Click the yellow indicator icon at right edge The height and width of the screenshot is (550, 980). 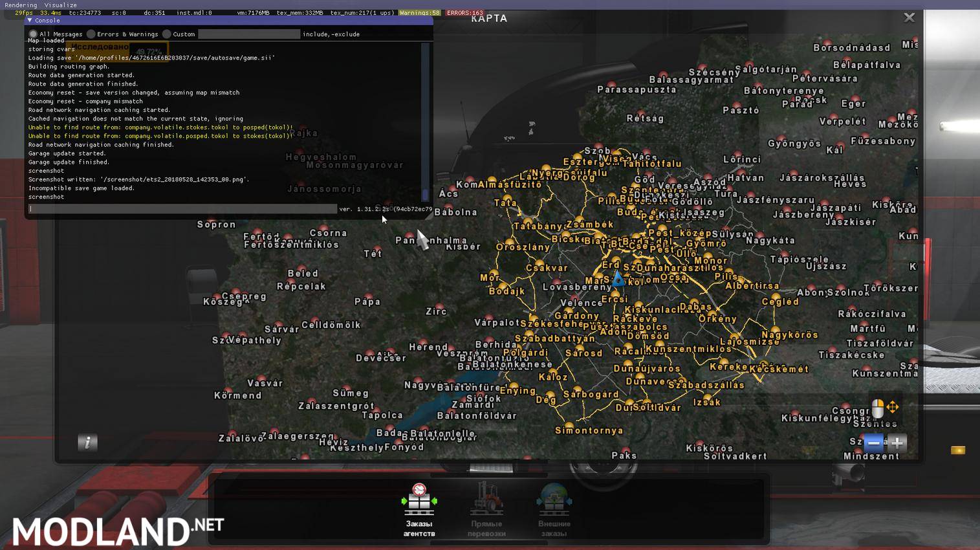tap(958, 450)
